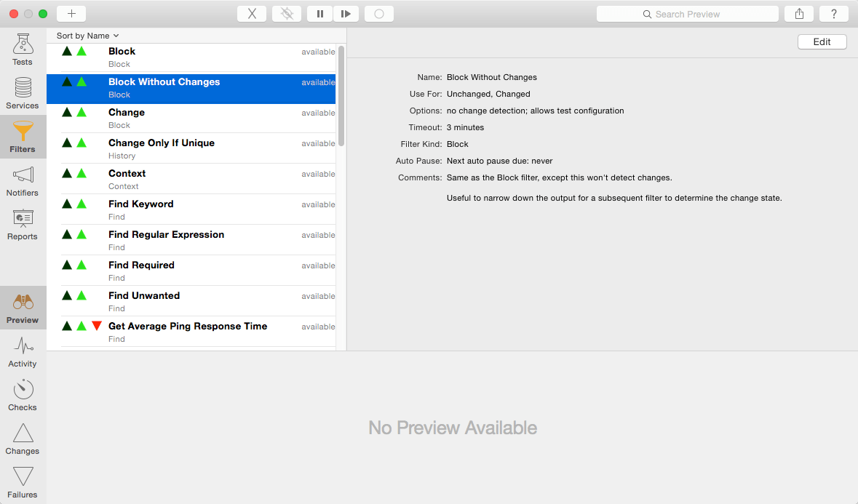Click the Edit button

pyautogui.click(x=822, y=41)
